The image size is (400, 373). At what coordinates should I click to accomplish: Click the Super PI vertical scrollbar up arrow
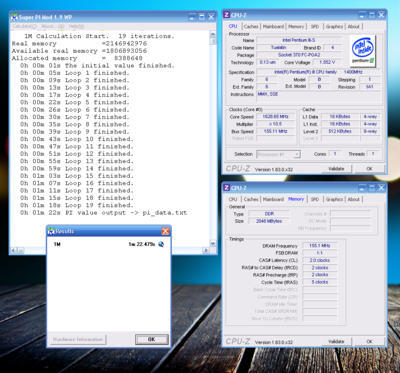coord(213,34)
